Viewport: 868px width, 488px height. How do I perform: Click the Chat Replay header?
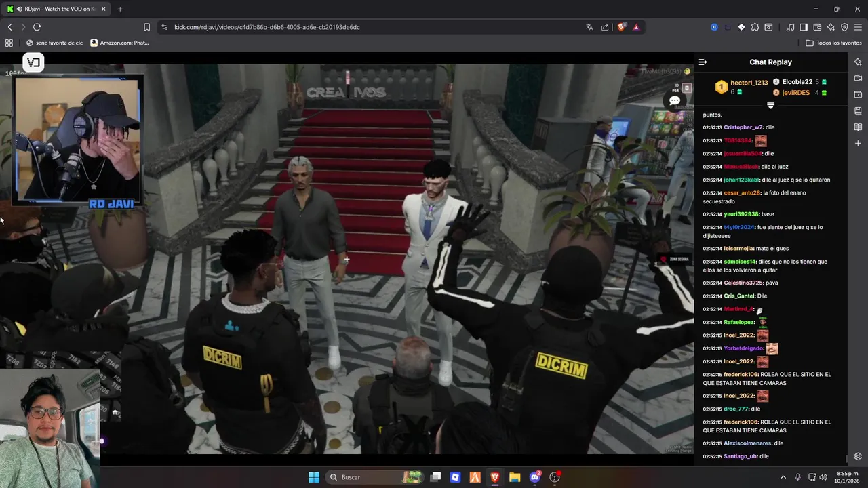770,62
